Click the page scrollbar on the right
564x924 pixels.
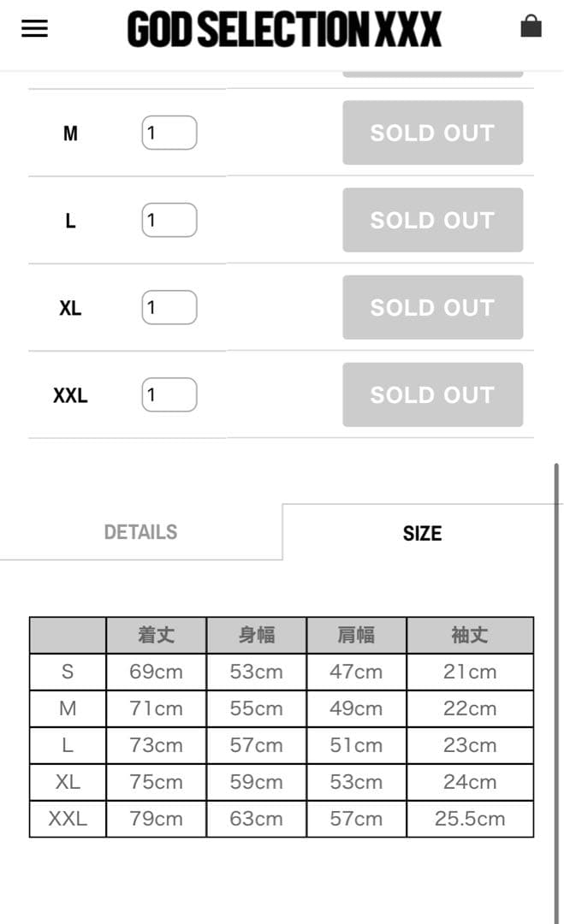coord(557,684)
